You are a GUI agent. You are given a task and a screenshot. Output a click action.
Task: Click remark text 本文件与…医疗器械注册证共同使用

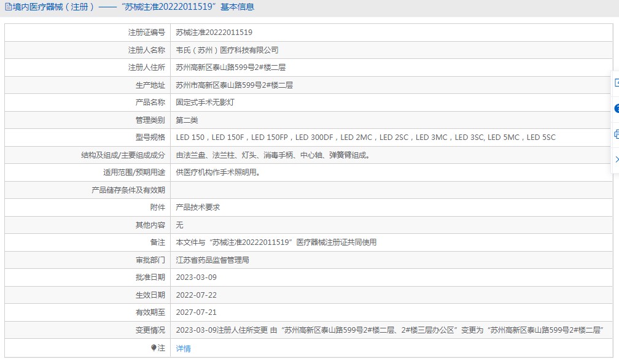276,242
